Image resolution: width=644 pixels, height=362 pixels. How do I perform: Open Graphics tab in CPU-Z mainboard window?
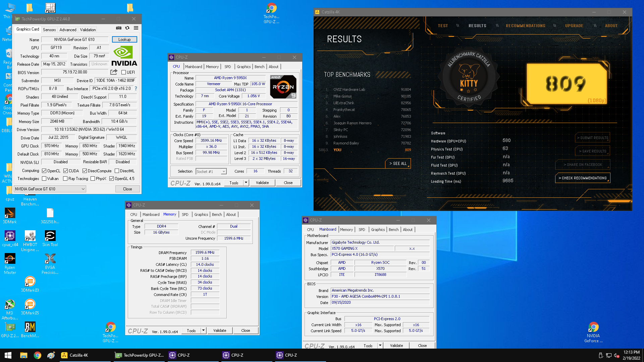point(378,230)
